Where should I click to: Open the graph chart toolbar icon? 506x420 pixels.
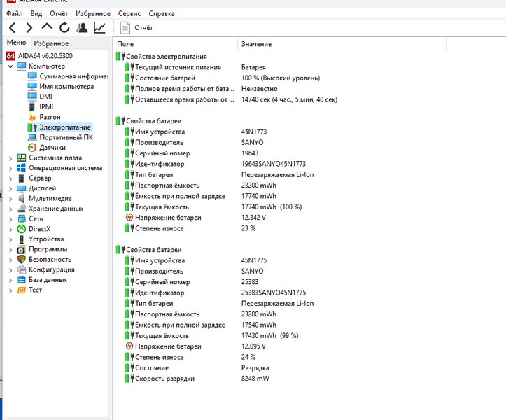100,28
